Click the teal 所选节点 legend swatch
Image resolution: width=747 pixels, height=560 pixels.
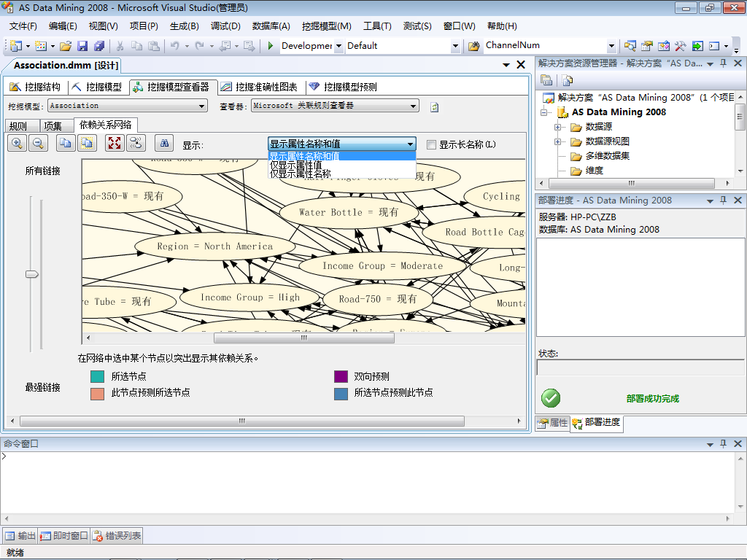click(97, 377)
